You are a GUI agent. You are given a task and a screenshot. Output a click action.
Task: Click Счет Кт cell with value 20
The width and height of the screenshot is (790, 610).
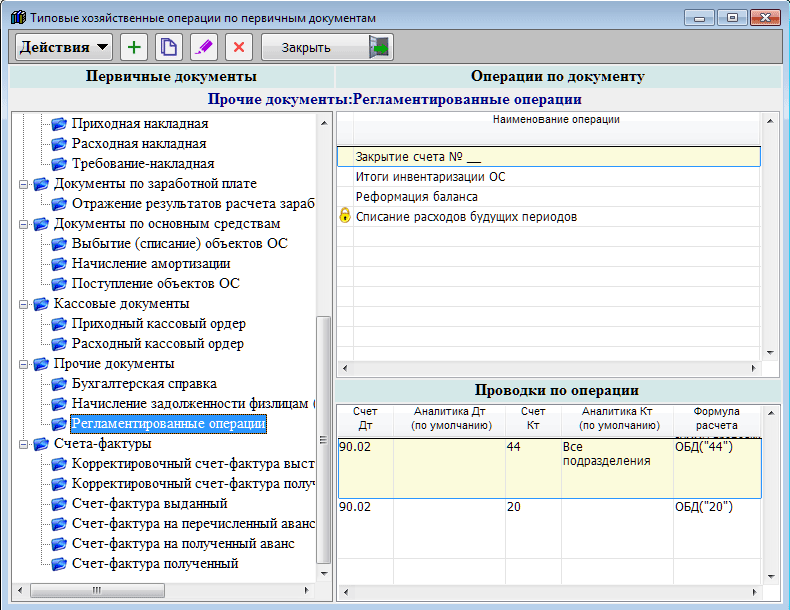(x=533, y=528)
